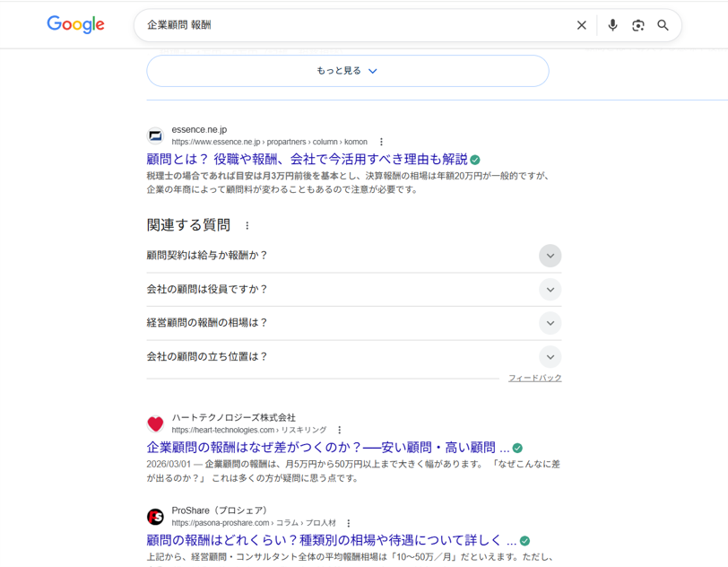Open more options for ハートテクノロジーズ result
The image size is (728, 567).
[339, 430]
